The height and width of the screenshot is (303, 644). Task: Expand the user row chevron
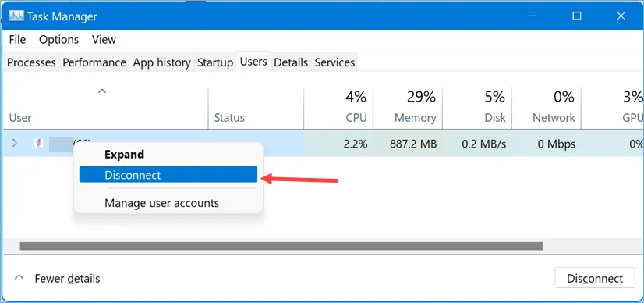click(15, 143)
